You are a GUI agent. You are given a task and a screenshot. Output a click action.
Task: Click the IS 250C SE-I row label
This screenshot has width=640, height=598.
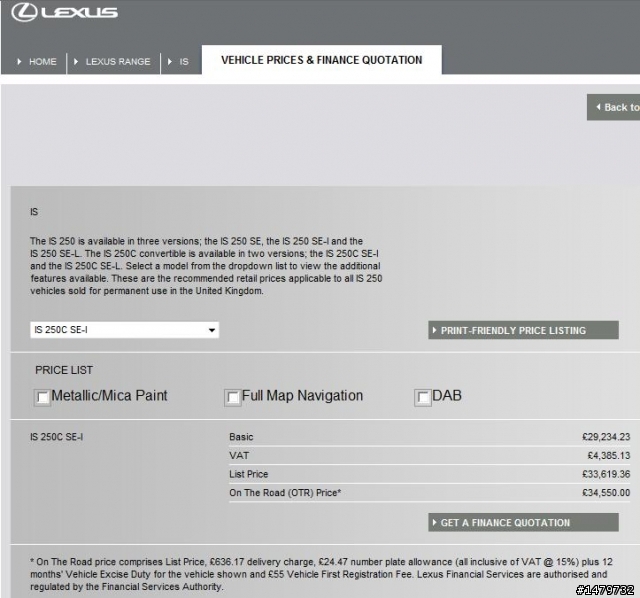[56, 437]
